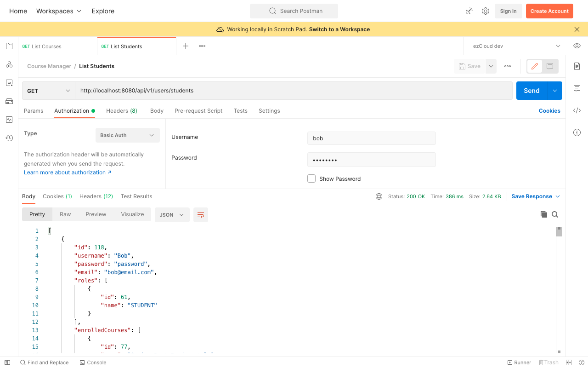Viewport: 588px width, 368px height.
Task: Click the Password input field
Action: tap(371, 160)
